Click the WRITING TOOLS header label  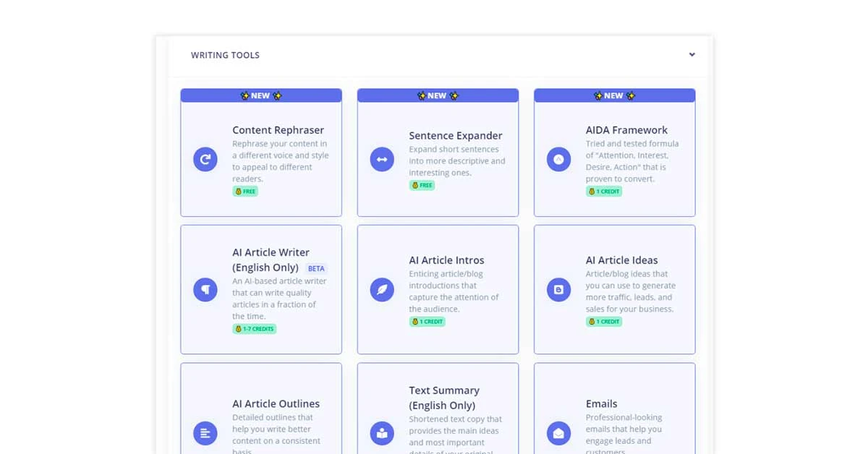225,55
